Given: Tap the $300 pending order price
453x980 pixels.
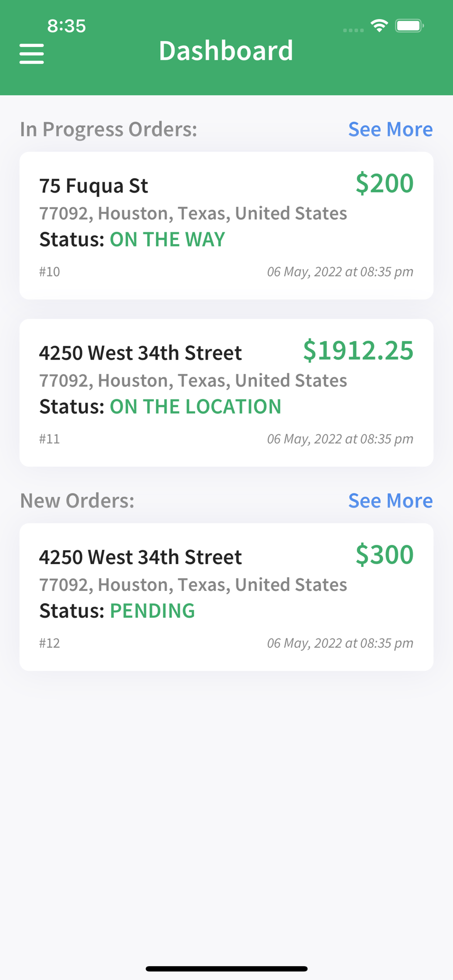Looking at the screenshot, I should tap(384, 555).
